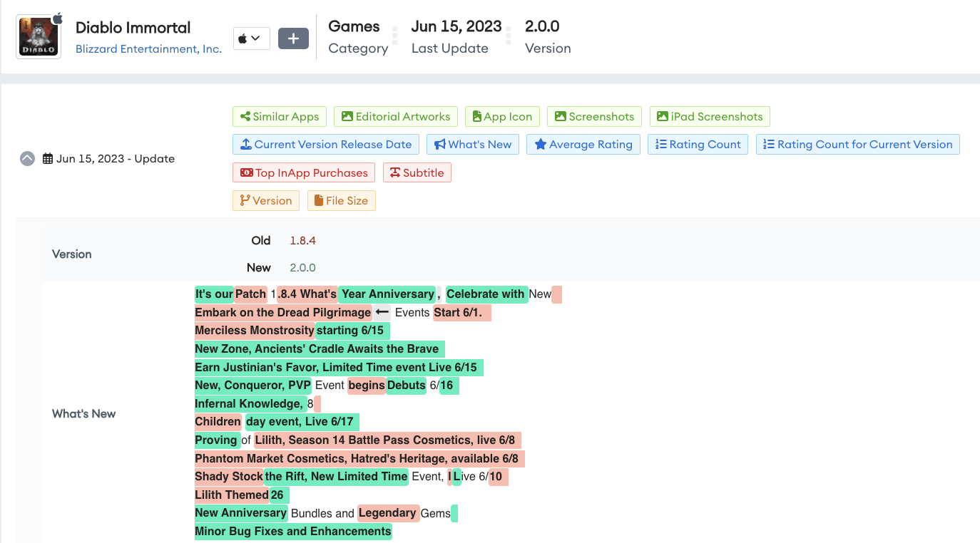Click the Rating Count filter tag
The height and width of the screenshot is (543, 980).
[698, 145]
